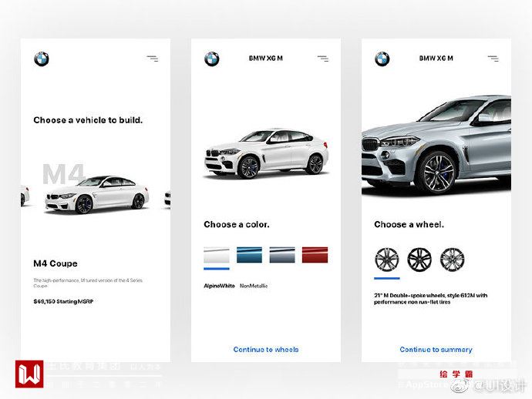This screenshot has height=399, width=532.
Task: Select the Alpine White color swatch
Action: (217, 255)
